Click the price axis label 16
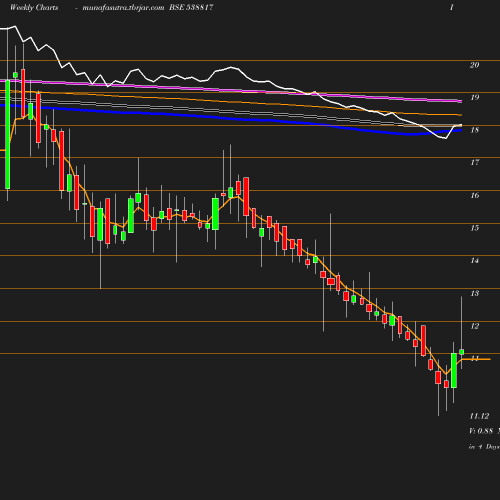The height and width of the screenshot is (500, 500). [x=475, y=195]
